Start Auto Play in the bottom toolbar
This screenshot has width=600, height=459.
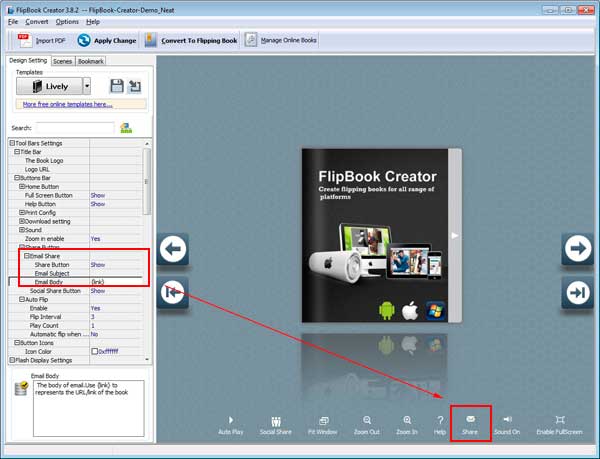[231, 420]
